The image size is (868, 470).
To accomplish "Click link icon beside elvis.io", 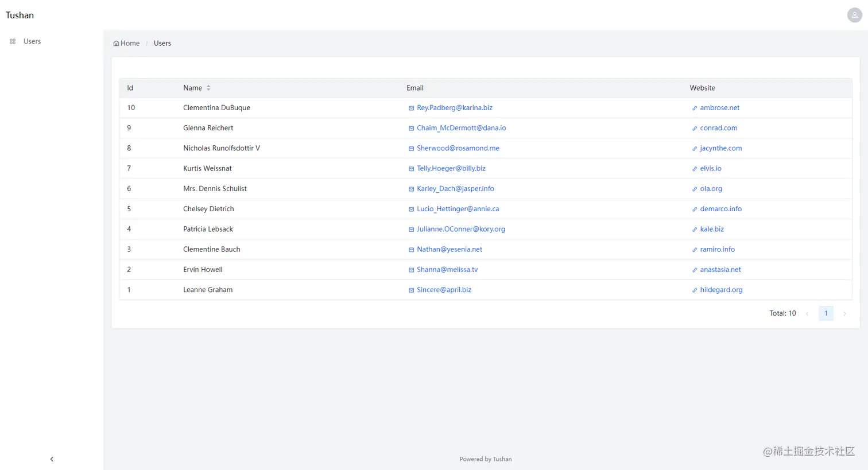I will pyautogui.click(x=695, y=169).
